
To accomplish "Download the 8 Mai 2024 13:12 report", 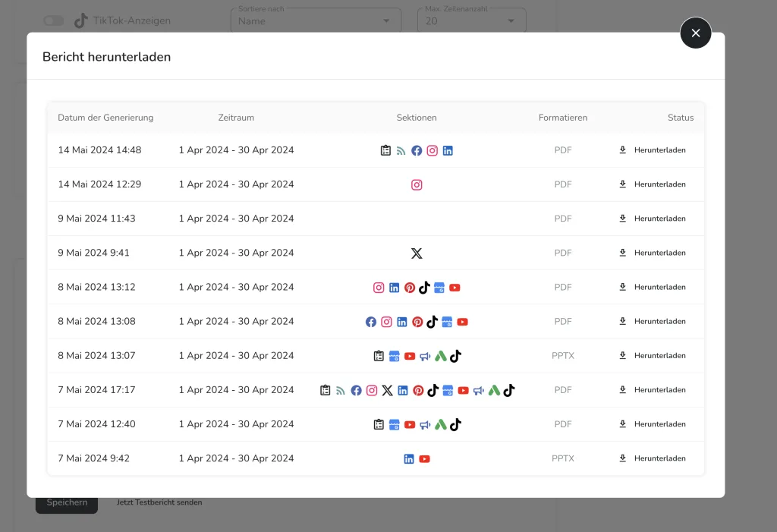I will click(x=652, y=287).
